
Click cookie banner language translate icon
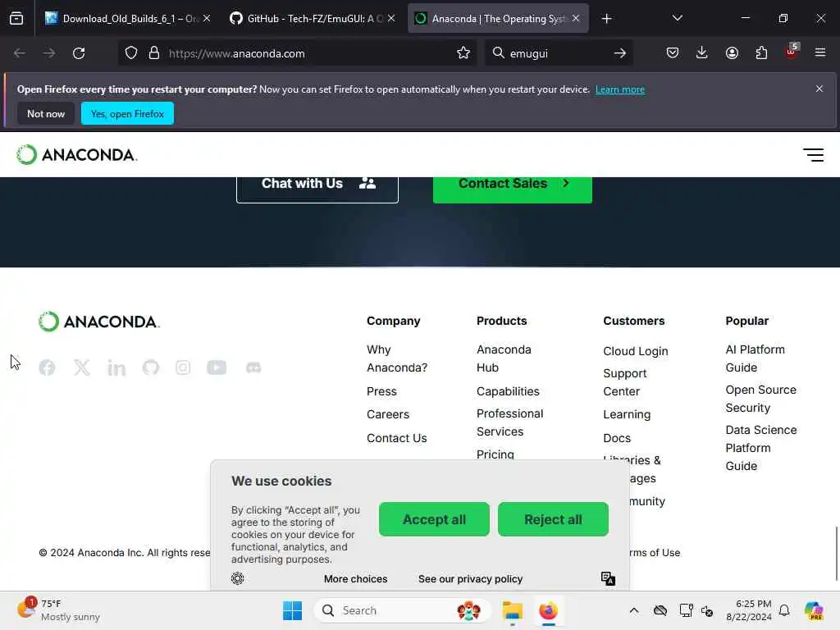click(608, 578)
